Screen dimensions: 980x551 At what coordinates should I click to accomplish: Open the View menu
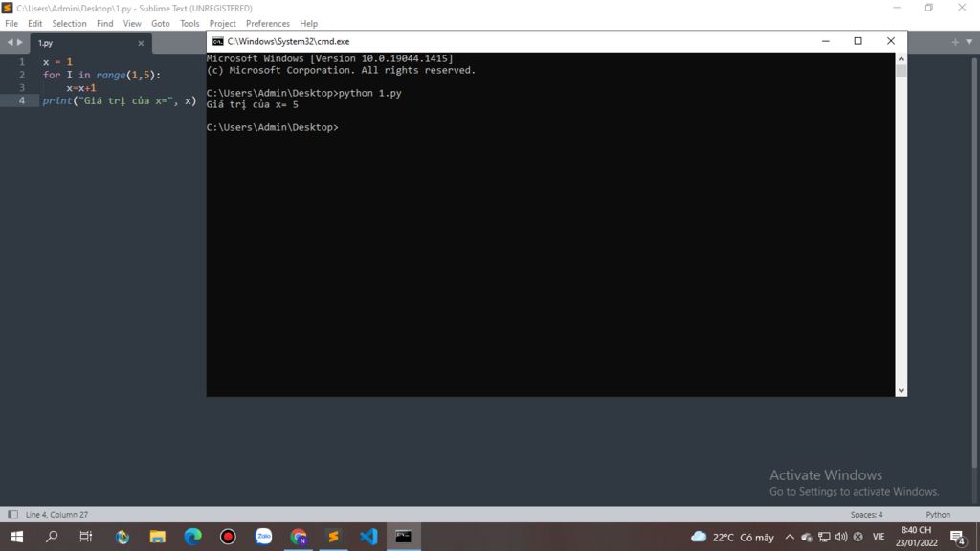[x=132, y=24]
